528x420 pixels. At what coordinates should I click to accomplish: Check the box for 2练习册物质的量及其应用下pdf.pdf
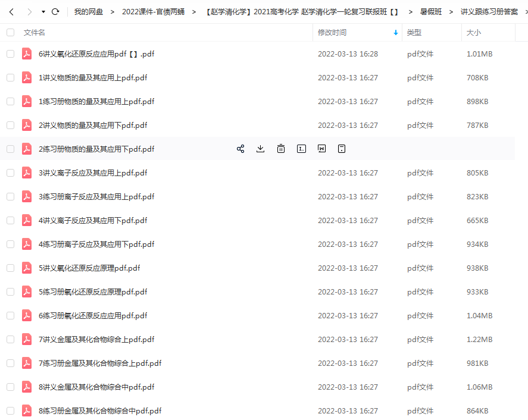11,149
